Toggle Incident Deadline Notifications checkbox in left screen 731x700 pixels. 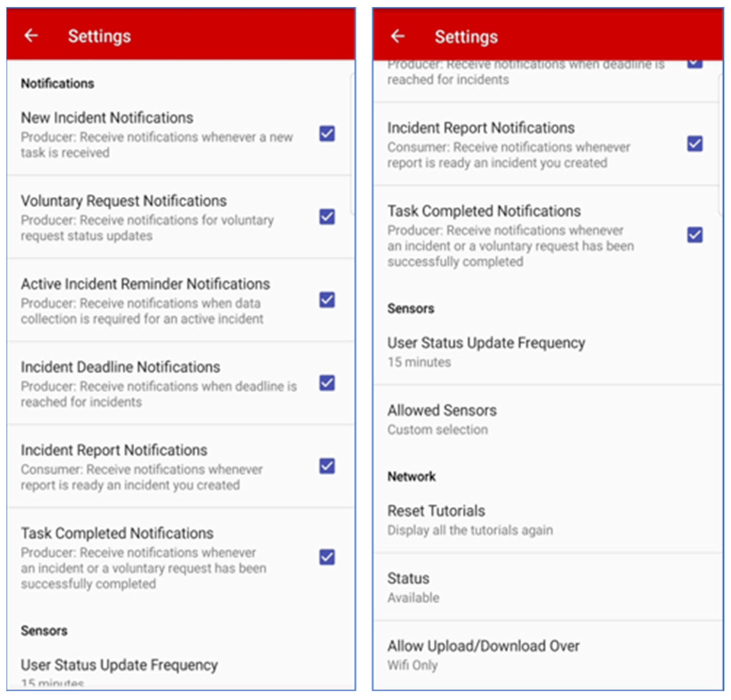[x=327, y=383]
